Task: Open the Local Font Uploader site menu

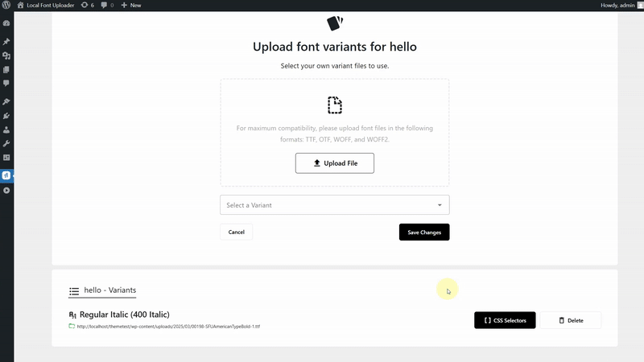Action: [46, 6]
